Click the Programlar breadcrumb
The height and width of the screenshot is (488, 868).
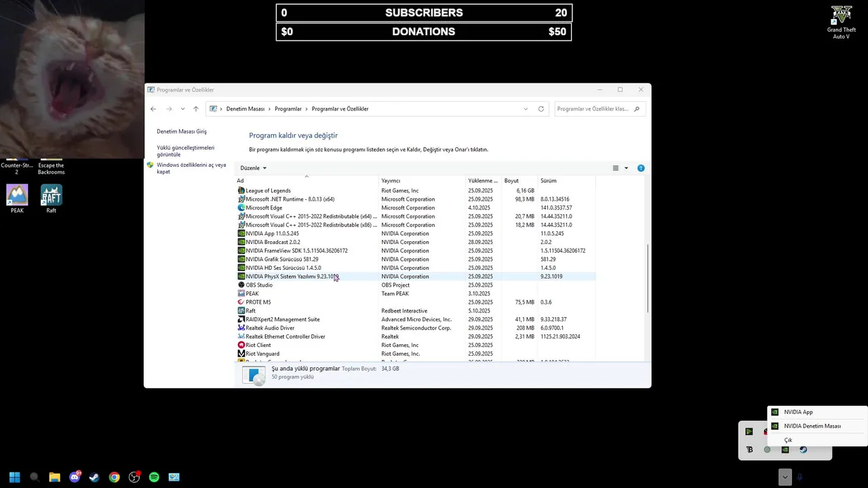coord(288,109)
